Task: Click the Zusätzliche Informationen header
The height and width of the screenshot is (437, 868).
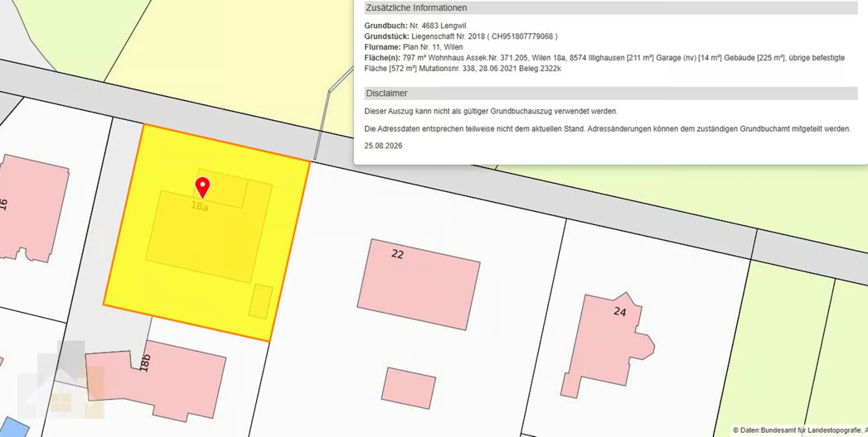Action: (x=611, y=8)
